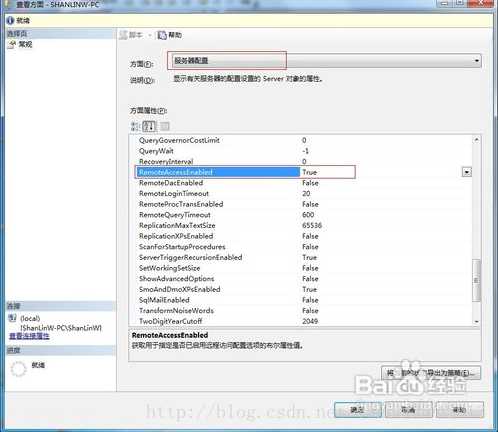Click the property grid scroll up arrow

click(477, 140)
